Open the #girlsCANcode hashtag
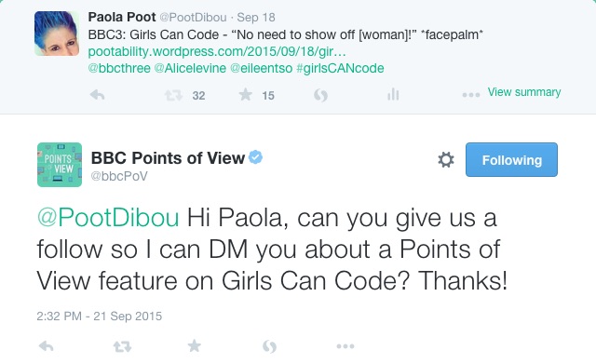The height and width of the screenshot is (364, 596). point(340,68)
